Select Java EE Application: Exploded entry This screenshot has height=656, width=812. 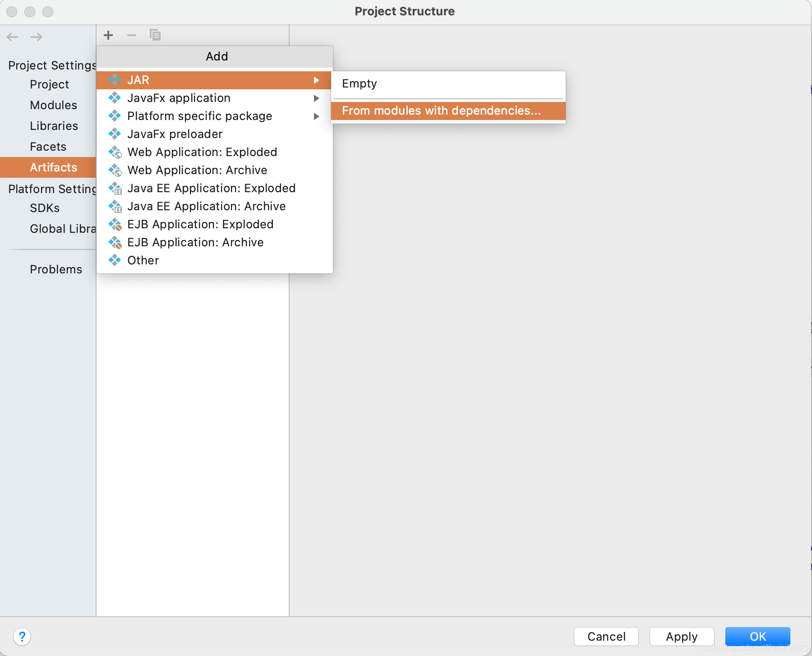(x=215, y=188)
